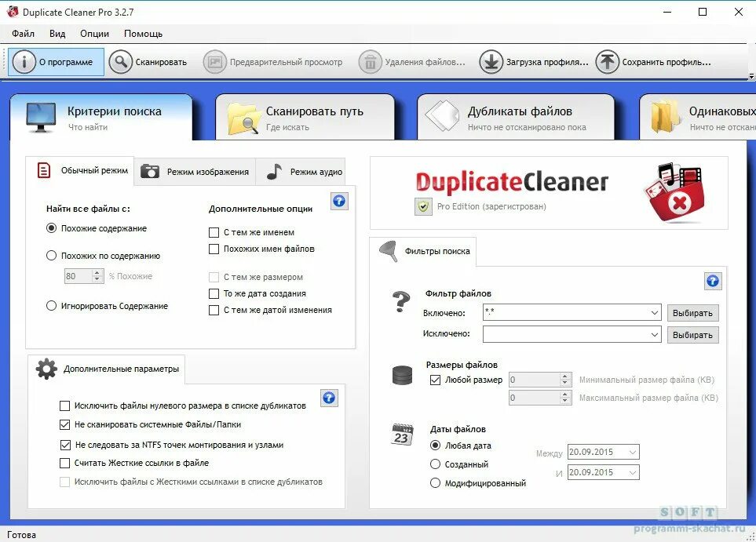The height and width of the screenshot is (542, 756).
Task: Click the red folder DuplicateCleaner logo
Action: pyautogui.click(x=675, y=193)
